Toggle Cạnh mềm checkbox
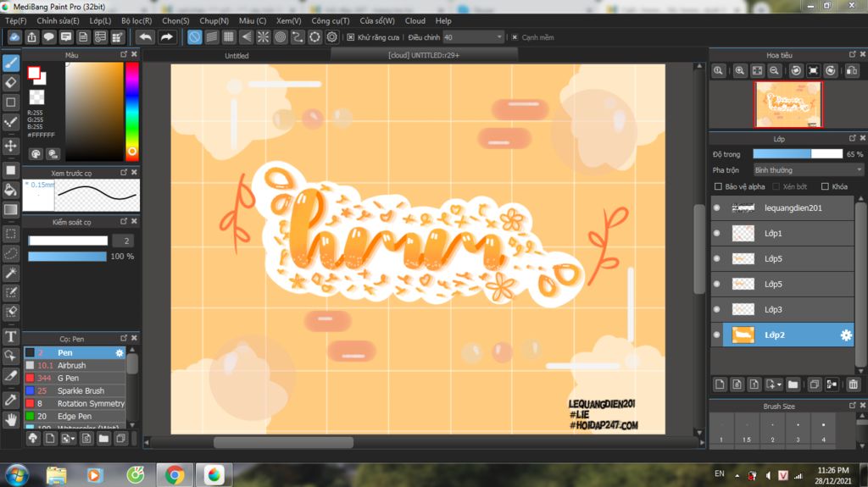Image resolution: width=868 pixels, height=487 pixels. pyautogui.click(x=515, y=37)
